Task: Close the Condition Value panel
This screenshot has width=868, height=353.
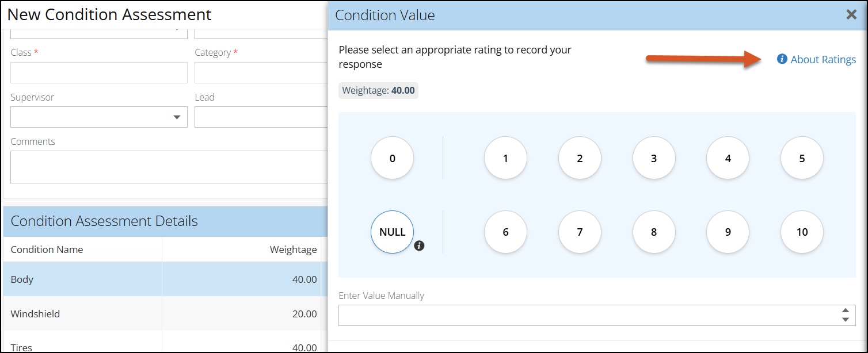Action: 851,15
